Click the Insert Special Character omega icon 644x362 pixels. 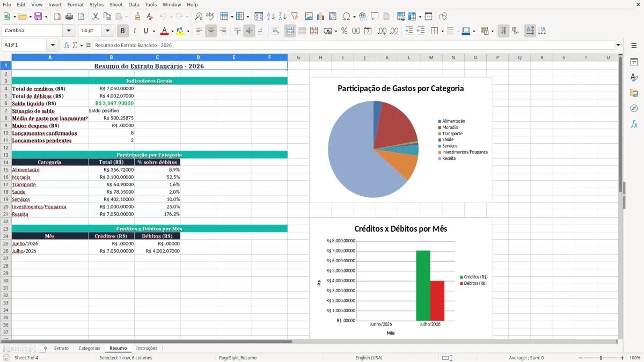(346, 17)
